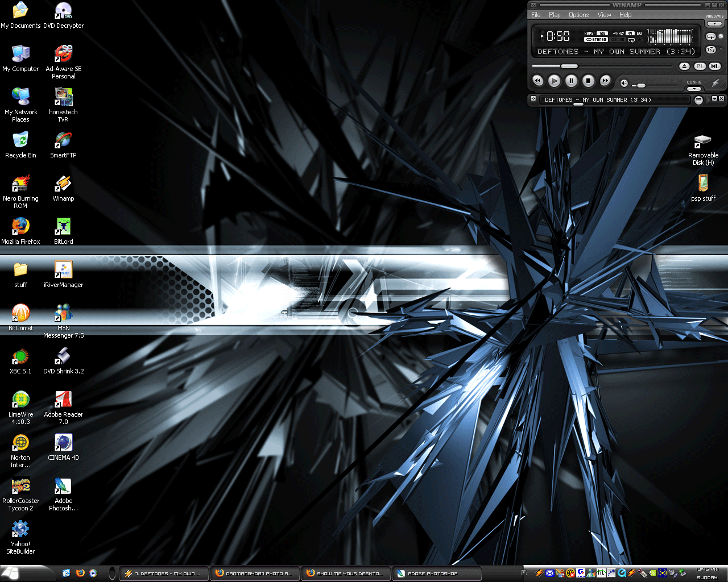Stop playback in Winamp

[x=589, y=81]
